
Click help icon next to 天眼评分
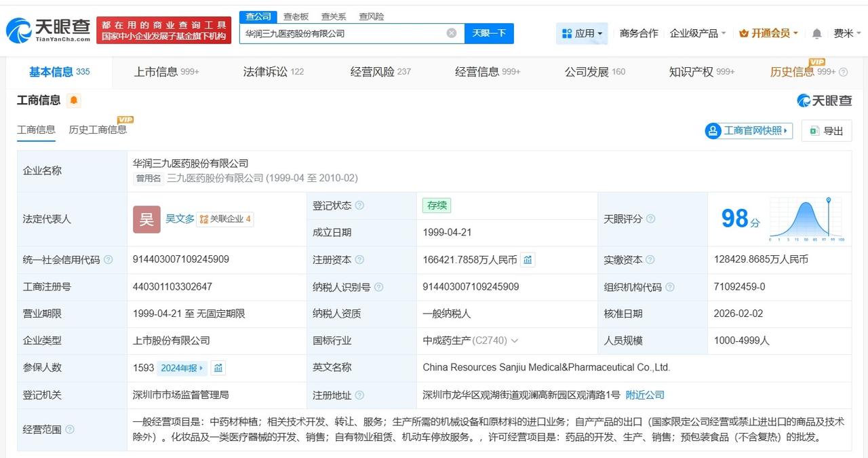tap(650, 219)
